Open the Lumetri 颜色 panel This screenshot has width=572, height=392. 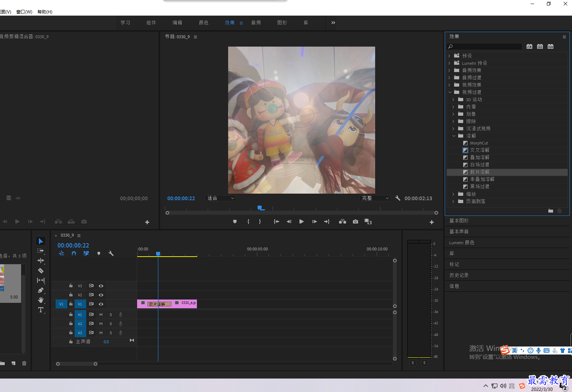(x=461, y=242)
